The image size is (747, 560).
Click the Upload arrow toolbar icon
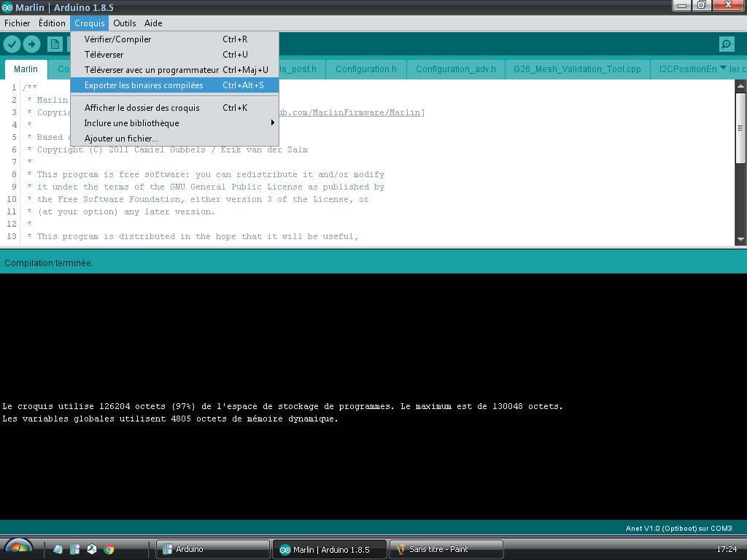coord(32,44)
